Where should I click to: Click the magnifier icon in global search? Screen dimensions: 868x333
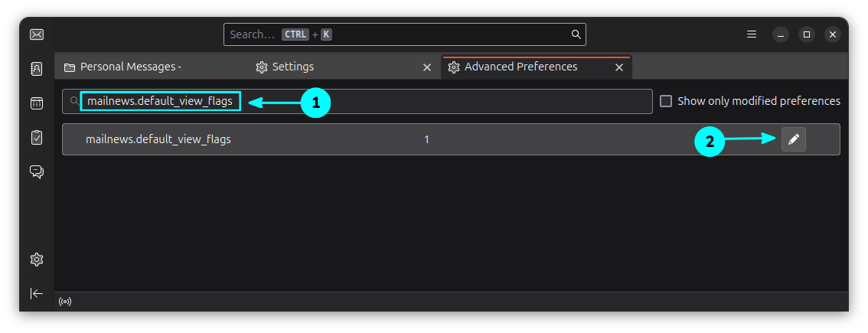point(576,34)
